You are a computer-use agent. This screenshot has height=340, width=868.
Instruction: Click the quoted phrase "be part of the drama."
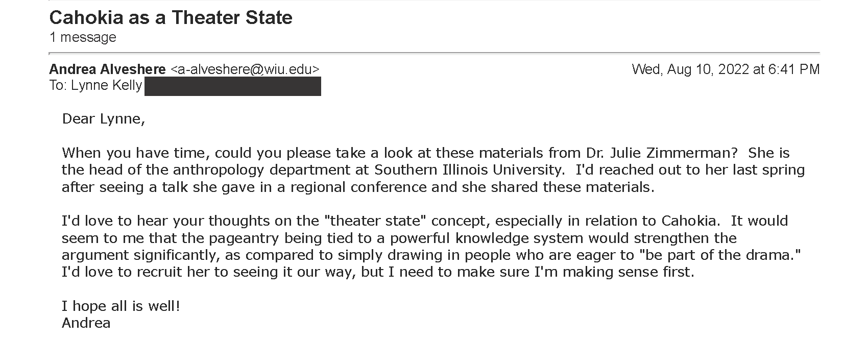tap(720, 255)
